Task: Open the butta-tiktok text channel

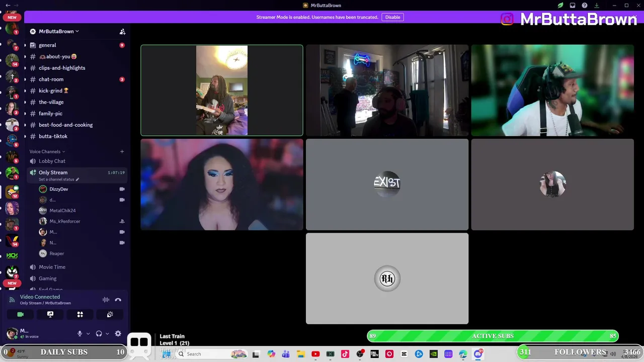Action: coord(75,136)
